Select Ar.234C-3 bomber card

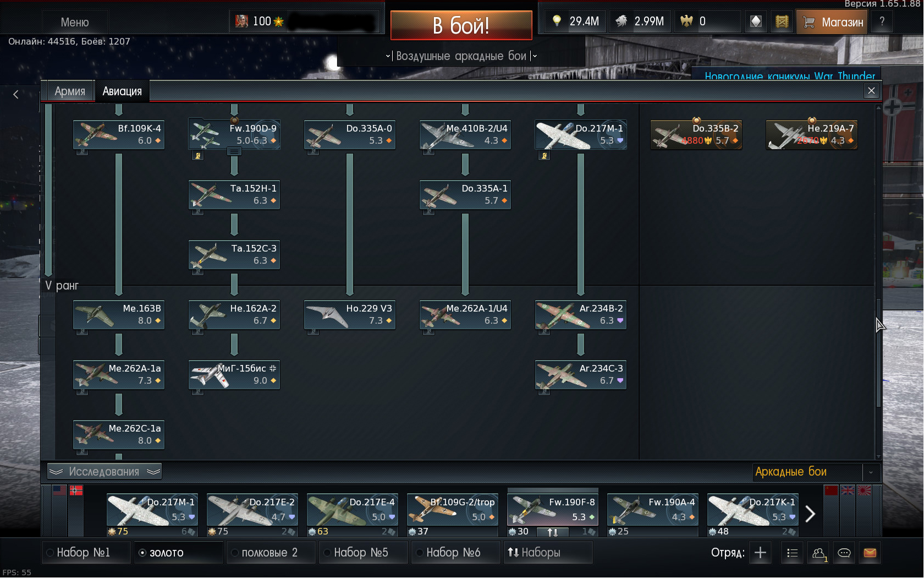pos(581,375)
